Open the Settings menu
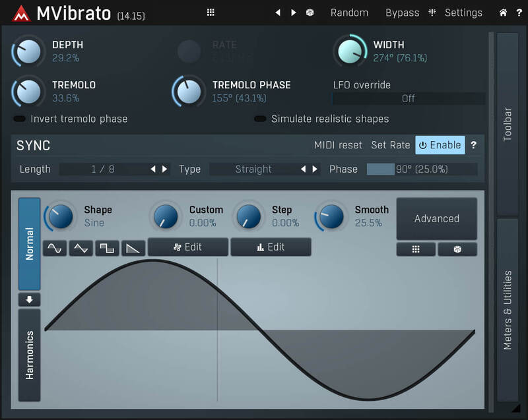The height and width of the screenshot is (420, 528). click(463, 13)
